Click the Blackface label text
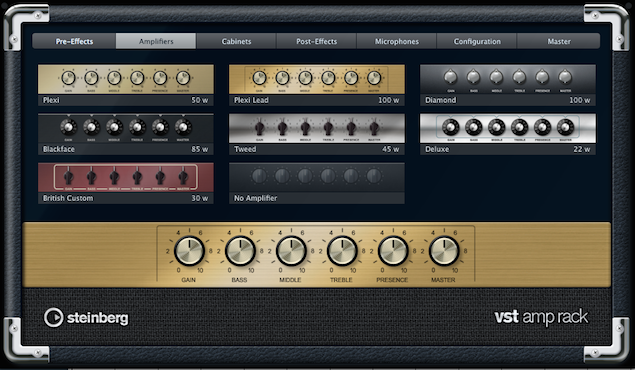 tap(59, 149)
